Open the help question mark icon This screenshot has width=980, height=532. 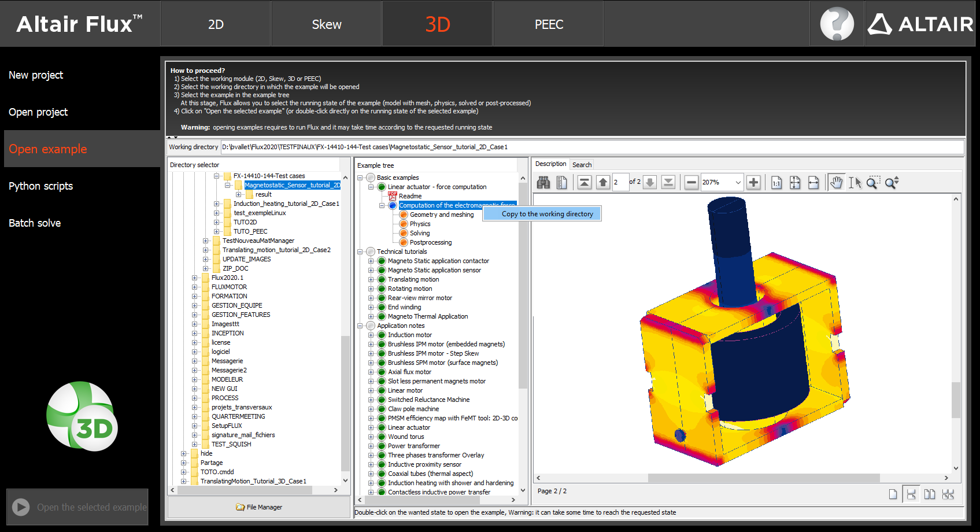[837, 24]
